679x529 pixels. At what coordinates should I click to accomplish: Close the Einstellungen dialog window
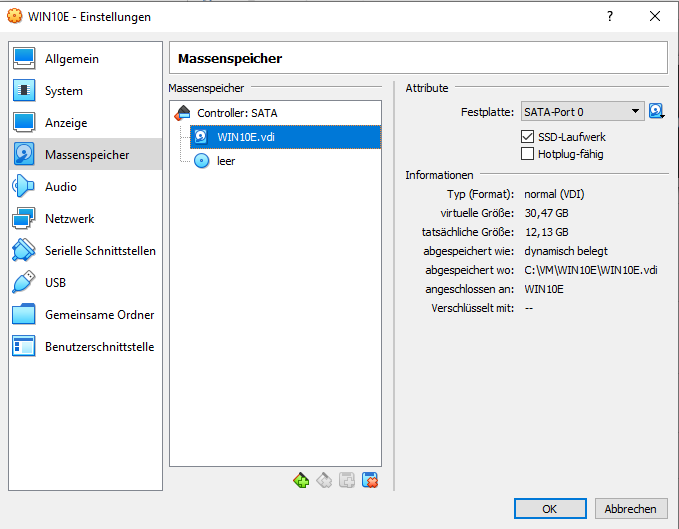655,16
